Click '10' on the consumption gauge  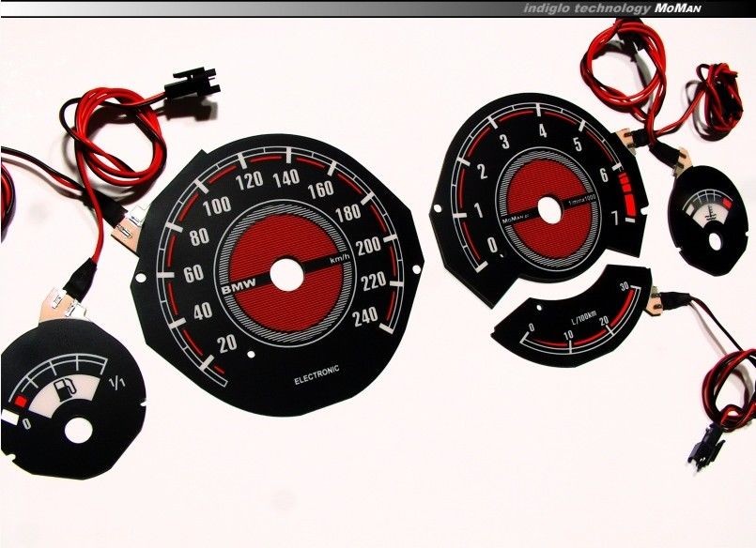568,335
